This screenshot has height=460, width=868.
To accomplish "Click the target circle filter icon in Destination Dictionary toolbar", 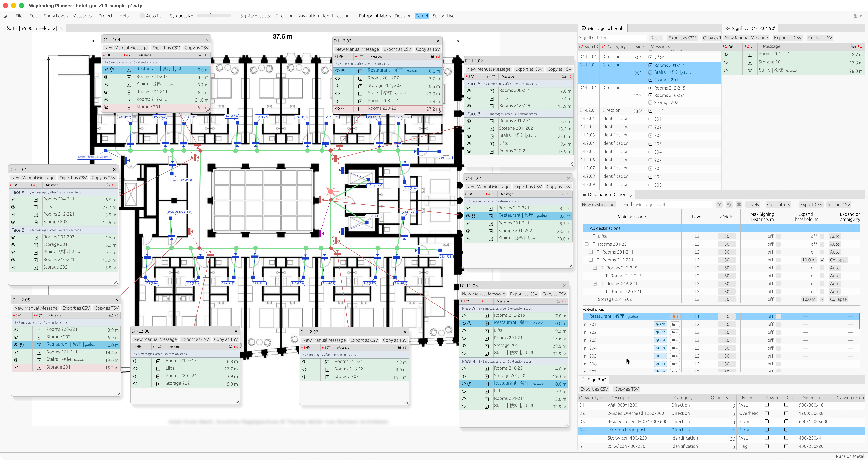I will click(x=739, y=205).
